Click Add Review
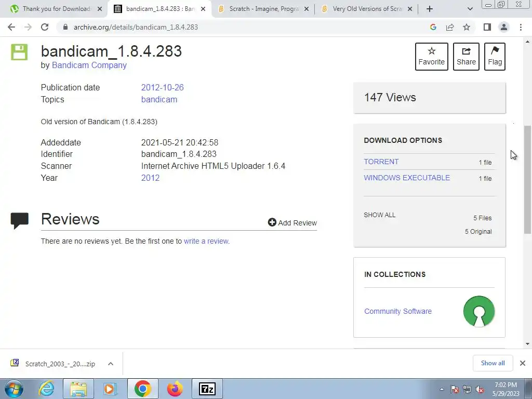 tap(292, 222)
